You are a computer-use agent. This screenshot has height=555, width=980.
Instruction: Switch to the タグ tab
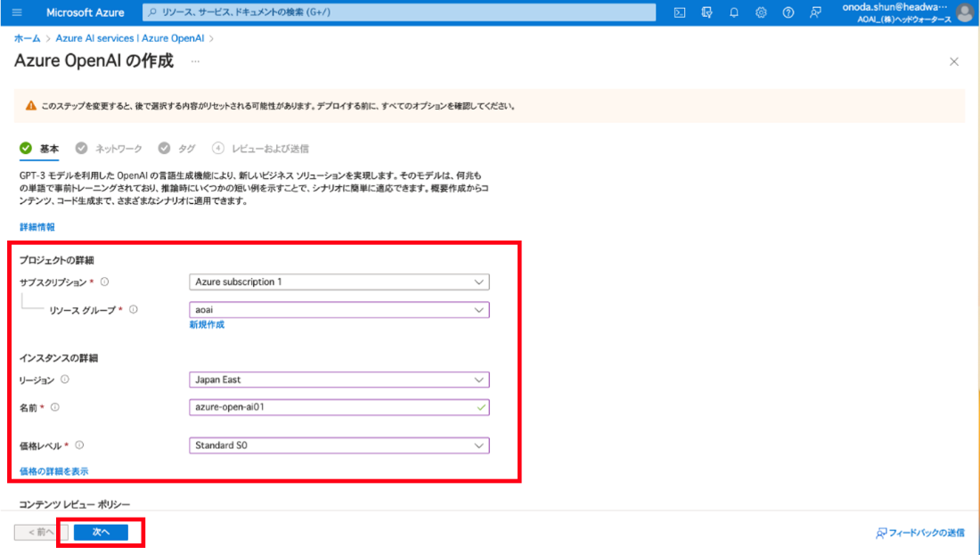point(176,149)
